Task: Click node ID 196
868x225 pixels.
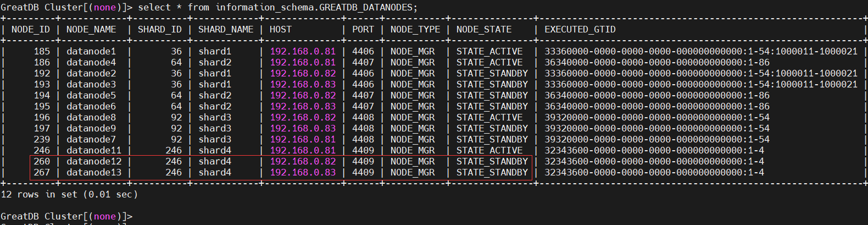Action: click(x=42, y=118)
